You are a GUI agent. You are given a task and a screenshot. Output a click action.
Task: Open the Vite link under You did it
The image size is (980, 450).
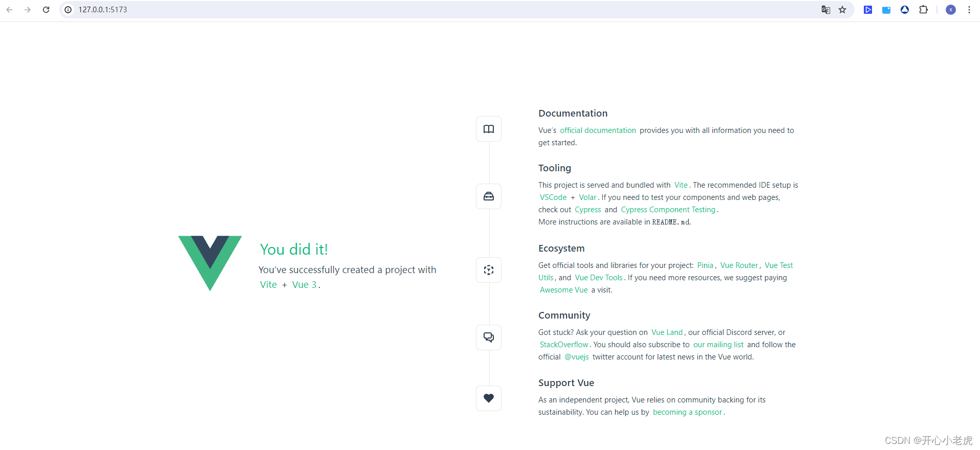(x=268, y=285)
